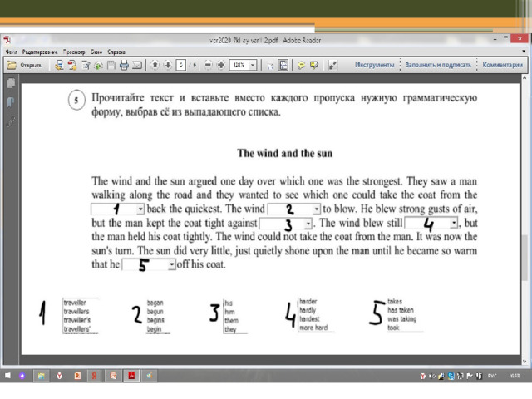Print the document with the printer icon
The image size is (532, 399).
(x=124, y=65)
